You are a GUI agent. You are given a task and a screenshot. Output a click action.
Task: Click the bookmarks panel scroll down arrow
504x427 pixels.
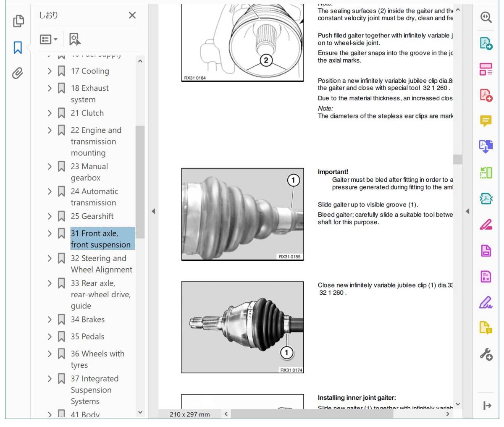(x=140, y=412)
